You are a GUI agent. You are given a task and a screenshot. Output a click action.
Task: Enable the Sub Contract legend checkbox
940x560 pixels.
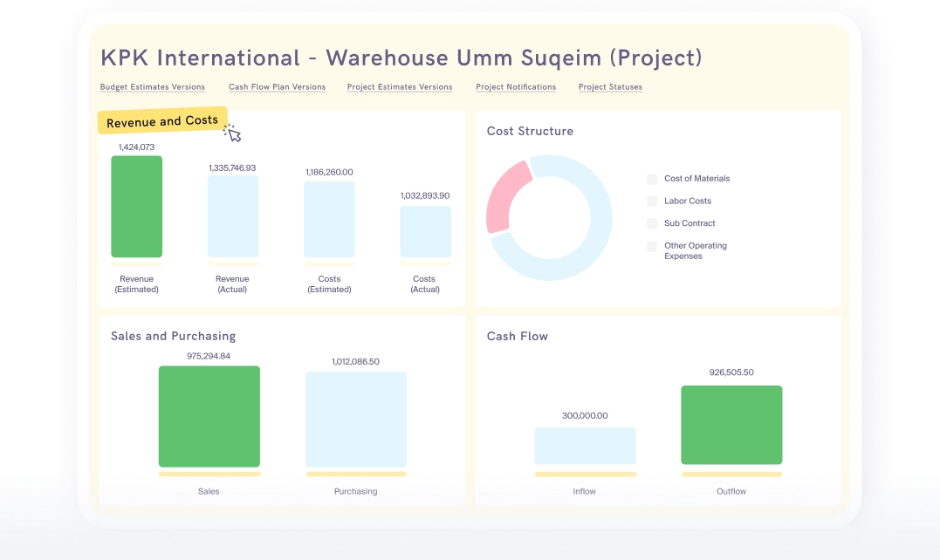click(x=652, y=223)
